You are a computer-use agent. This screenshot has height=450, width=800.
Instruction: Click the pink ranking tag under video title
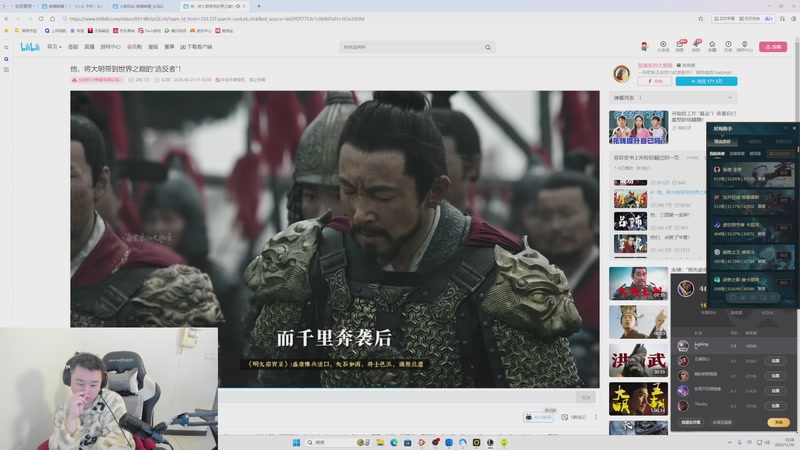[97, 80]
